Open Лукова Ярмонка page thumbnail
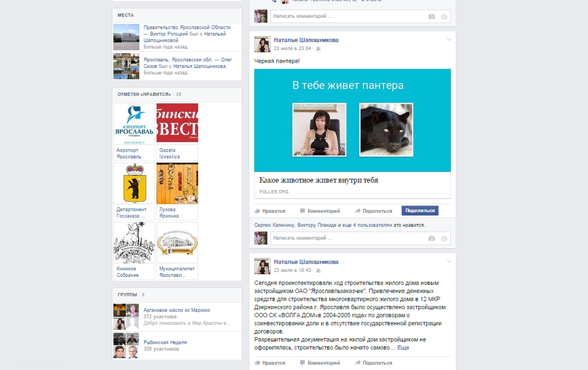Screen dimensions: 588x370 177,183
